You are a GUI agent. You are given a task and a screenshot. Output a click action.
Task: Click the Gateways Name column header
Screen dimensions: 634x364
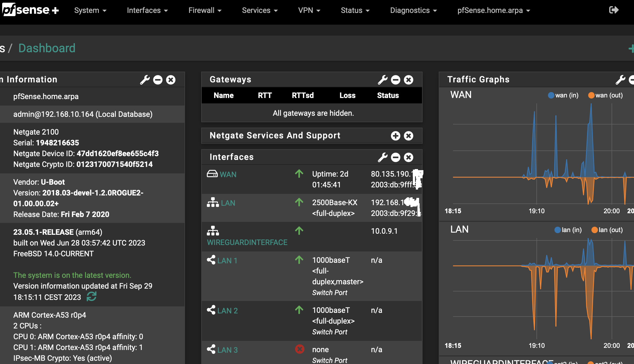click(x=224, y=95)
